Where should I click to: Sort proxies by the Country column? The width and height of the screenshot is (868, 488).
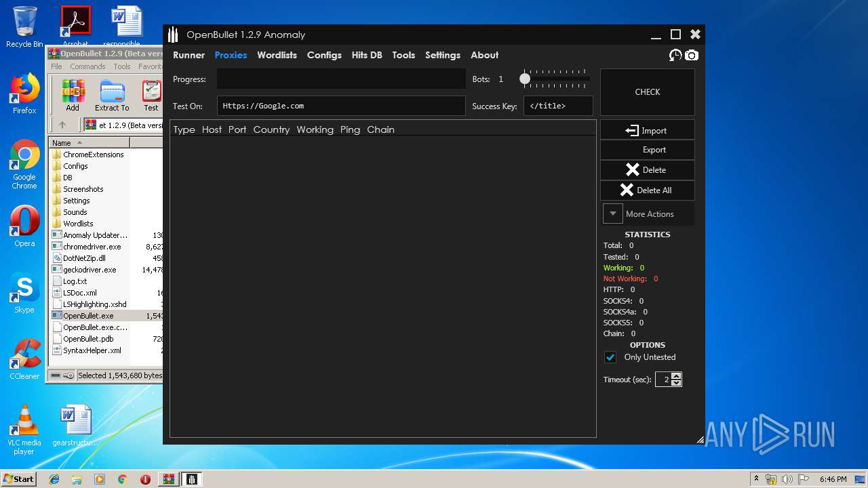(271, 129)
